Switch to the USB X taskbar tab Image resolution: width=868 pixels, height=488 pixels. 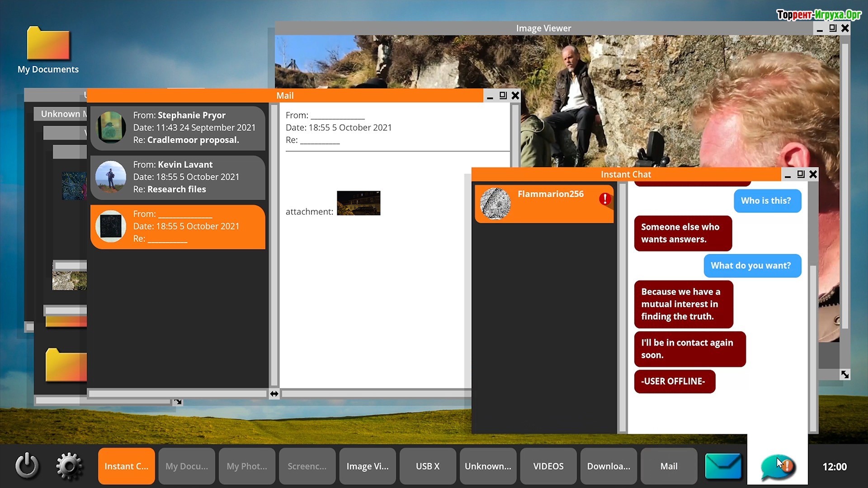427,466
